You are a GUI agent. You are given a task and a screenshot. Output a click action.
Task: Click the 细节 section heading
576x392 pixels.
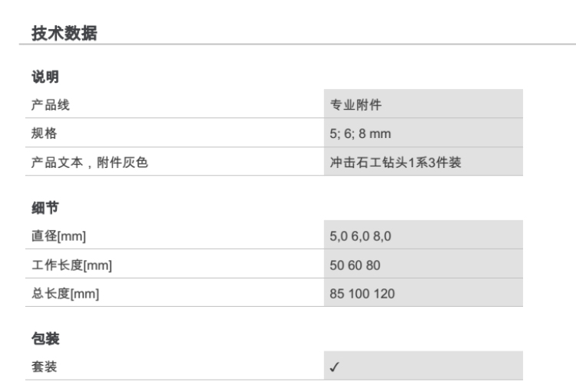click(45, 208)
